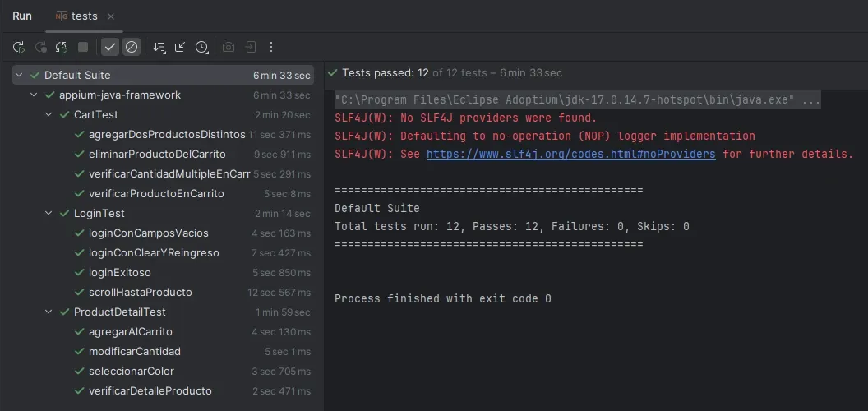Select test verificarDetalleProducto
The width and height of the screenshot is (868, 411).
[x=163, y=391]
